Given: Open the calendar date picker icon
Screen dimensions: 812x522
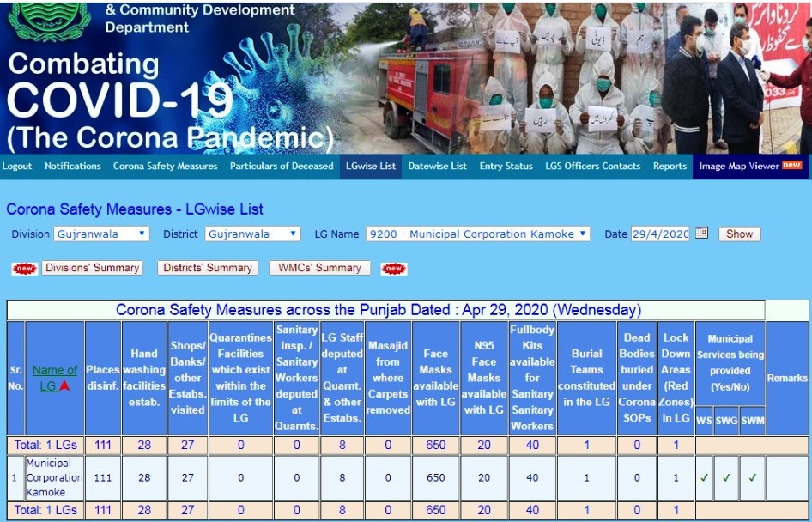Looking at the screenshot, I should pyautogui.click(x=701, y=233).
